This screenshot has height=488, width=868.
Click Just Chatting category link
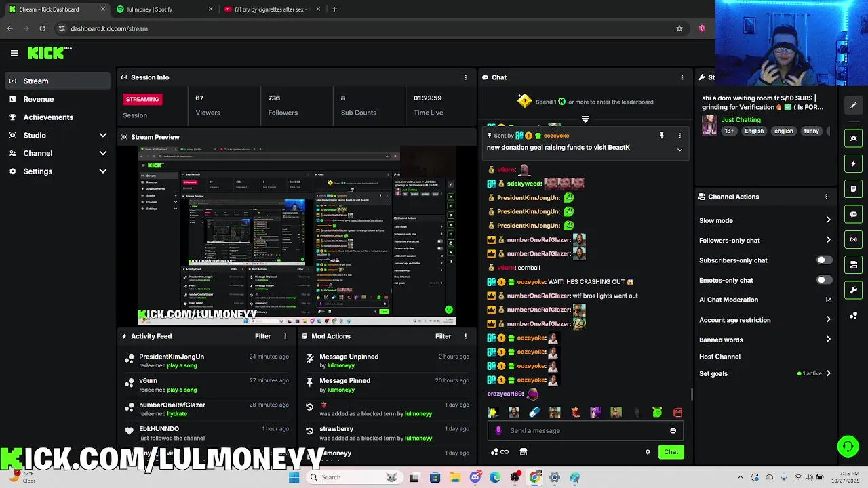click(x=741, y=120)
